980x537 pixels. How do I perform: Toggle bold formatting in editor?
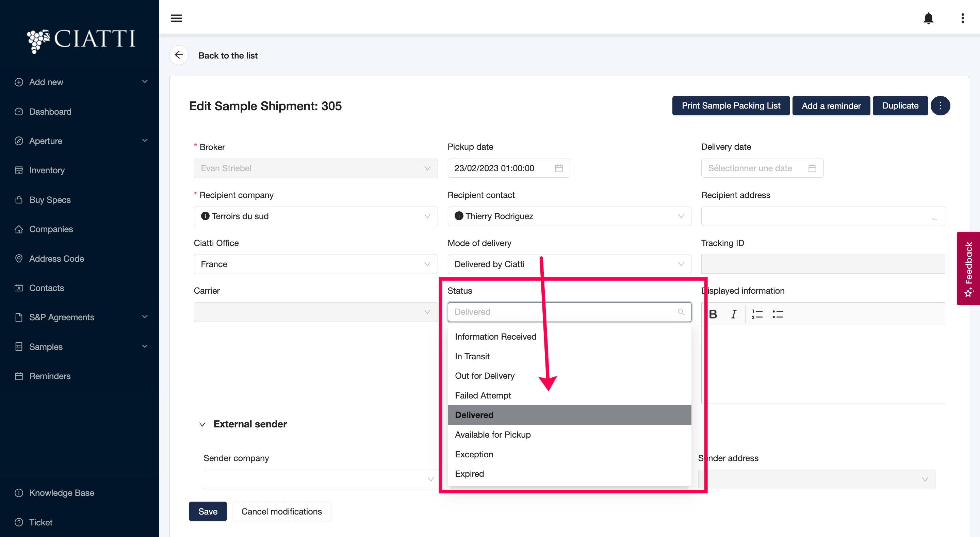click(713, 314)
